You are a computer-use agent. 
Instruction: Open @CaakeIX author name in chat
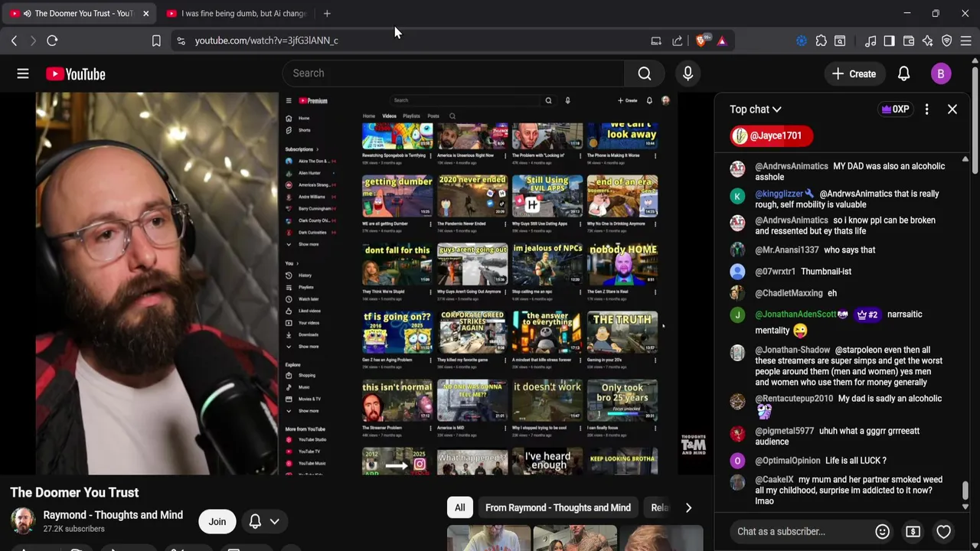(x=774, y=480)
